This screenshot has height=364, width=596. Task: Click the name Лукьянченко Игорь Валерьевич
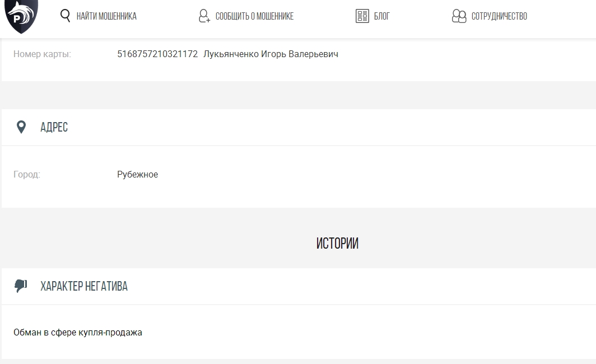[x=271, y=54]
